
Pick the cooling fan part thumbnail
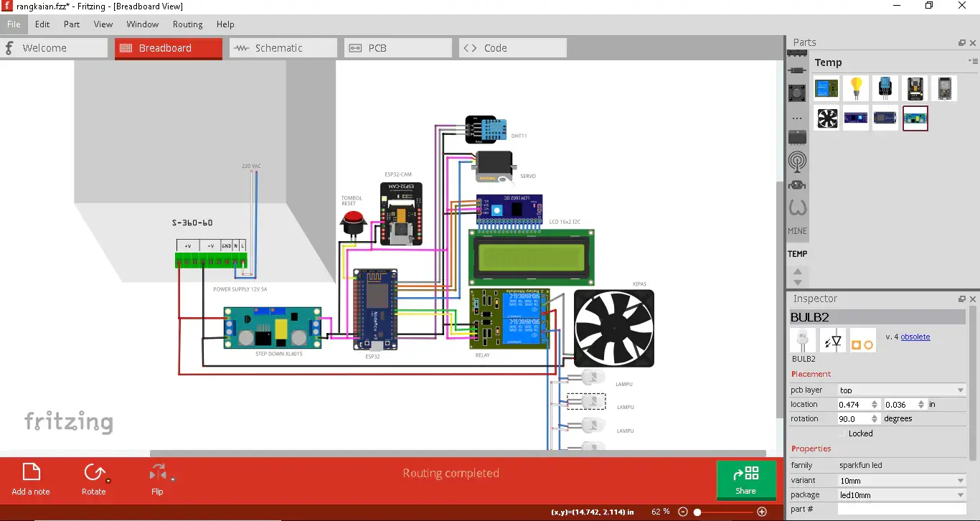[827, 118]
